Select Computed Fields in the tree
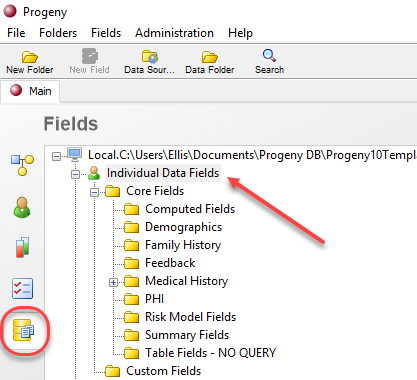Screen dimensions: 417x380 coord(190,209)
